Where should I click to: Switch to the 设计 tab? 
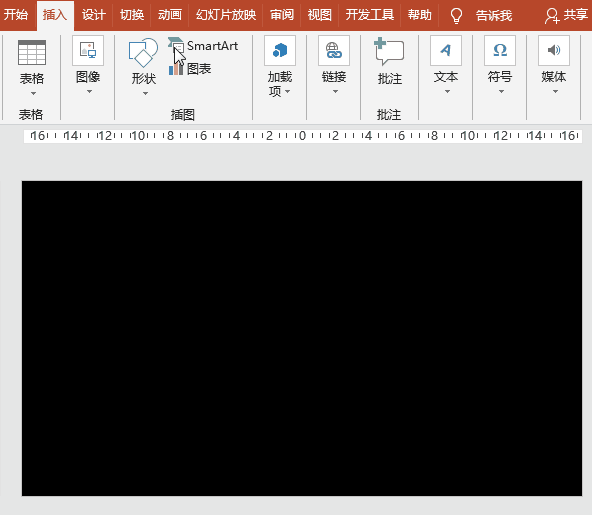coord(93,15)
